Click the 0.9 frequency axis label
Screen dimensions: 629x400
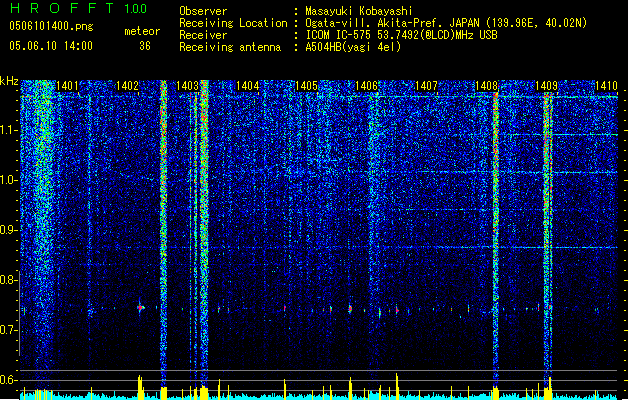8,230
